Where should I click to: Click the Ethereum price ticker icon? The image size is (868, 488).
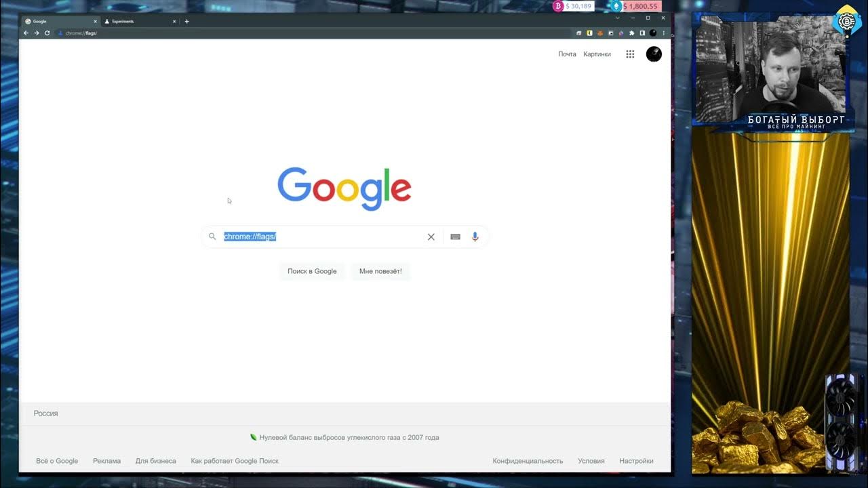coord(616,6)
